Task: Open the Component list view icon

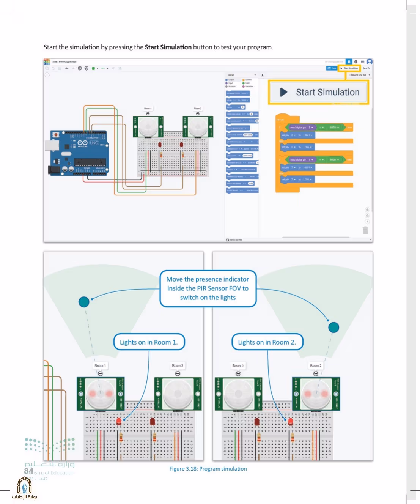Action: click(363, 61)
